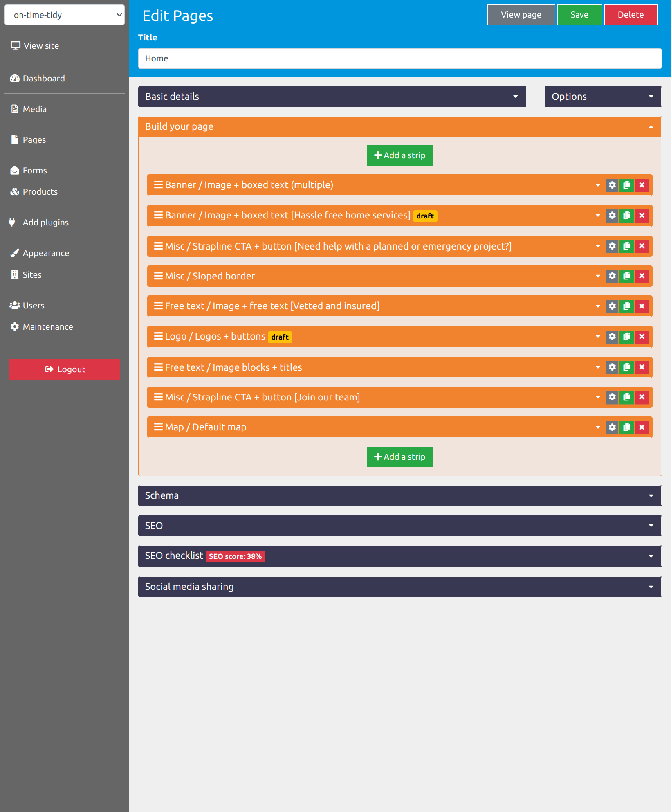Click the View page button

(x=521, y=15)
